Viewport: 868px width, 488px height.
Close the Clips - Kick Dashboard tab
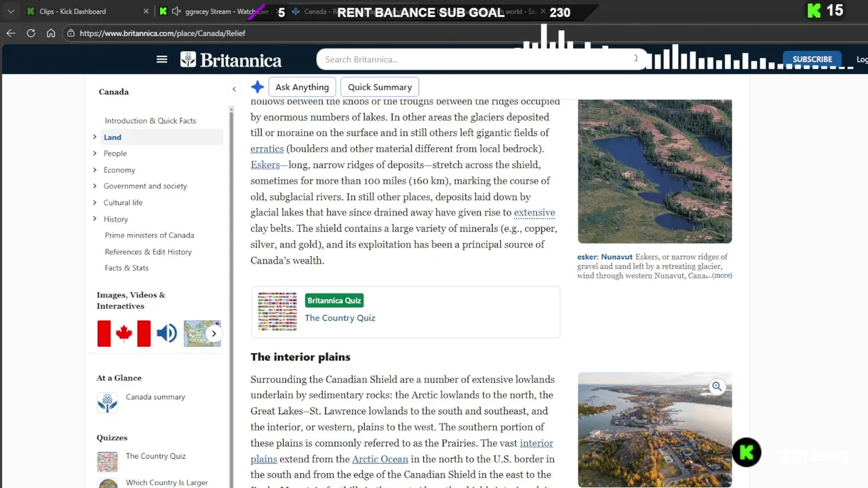click(x=146, y=12)
